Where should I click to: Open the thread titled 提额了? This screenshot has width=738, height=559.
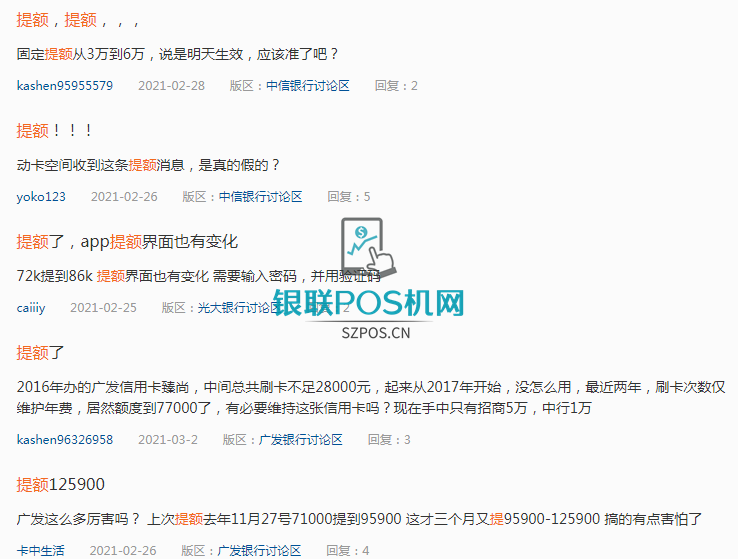(40, 352)
